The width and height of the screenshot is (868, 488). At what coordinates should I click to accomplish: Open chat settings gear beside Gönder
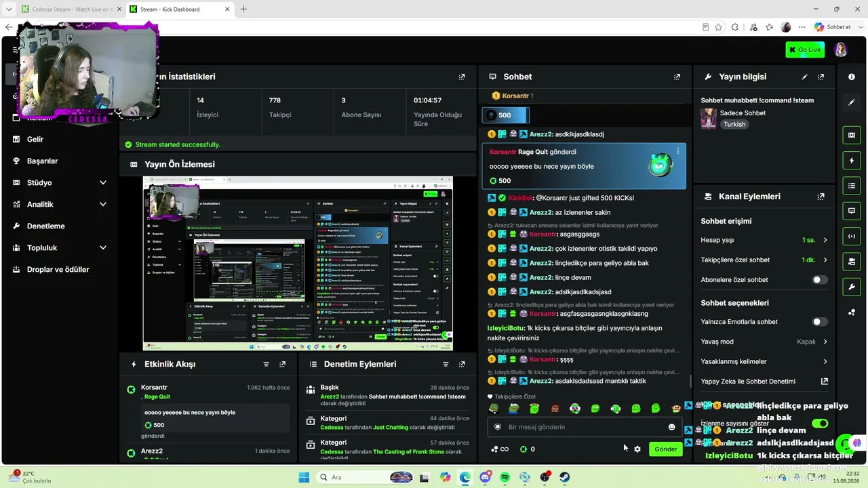click(637, 449)
